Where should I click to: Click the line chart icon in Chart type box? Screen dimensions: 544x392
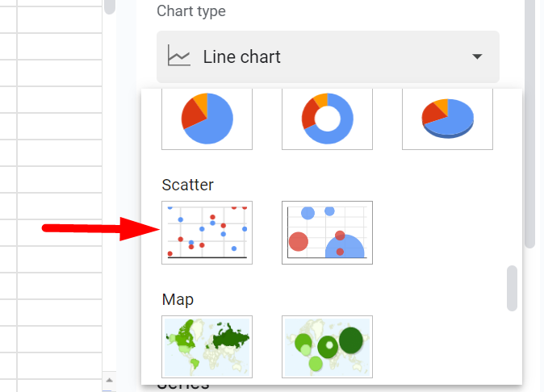click(x=178, y=56)
